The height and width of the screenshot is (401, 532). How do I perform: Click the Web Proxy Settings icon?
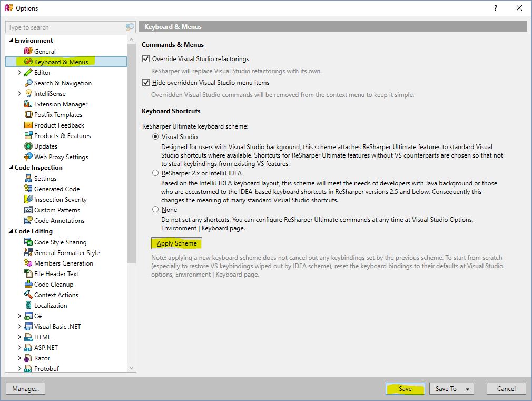coord(28,157)
